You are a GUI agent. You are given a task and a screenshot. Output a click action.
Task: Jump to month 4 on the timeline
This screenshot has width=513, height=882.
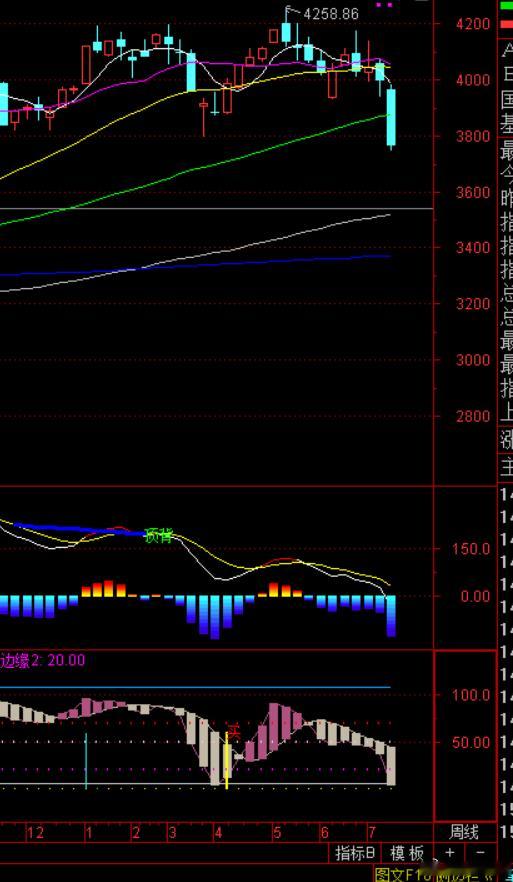tap(218, 832)
